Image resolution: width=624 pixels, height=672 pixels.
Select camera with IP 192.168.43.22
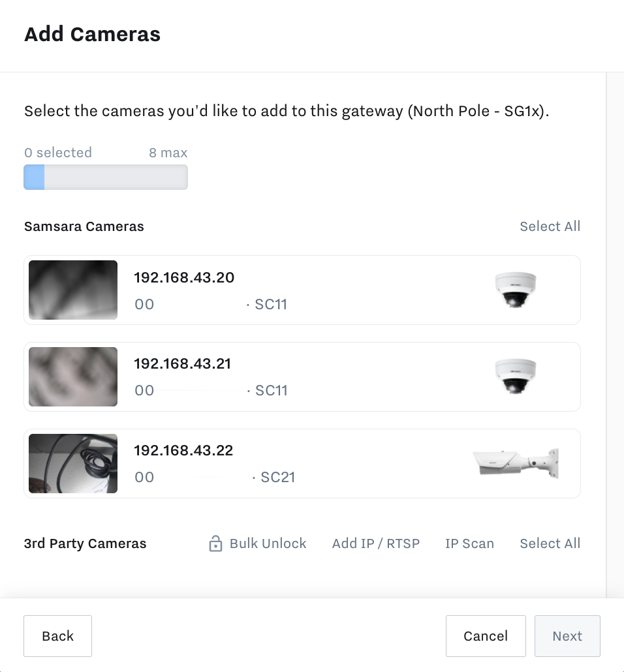click(x=302, y=463)
